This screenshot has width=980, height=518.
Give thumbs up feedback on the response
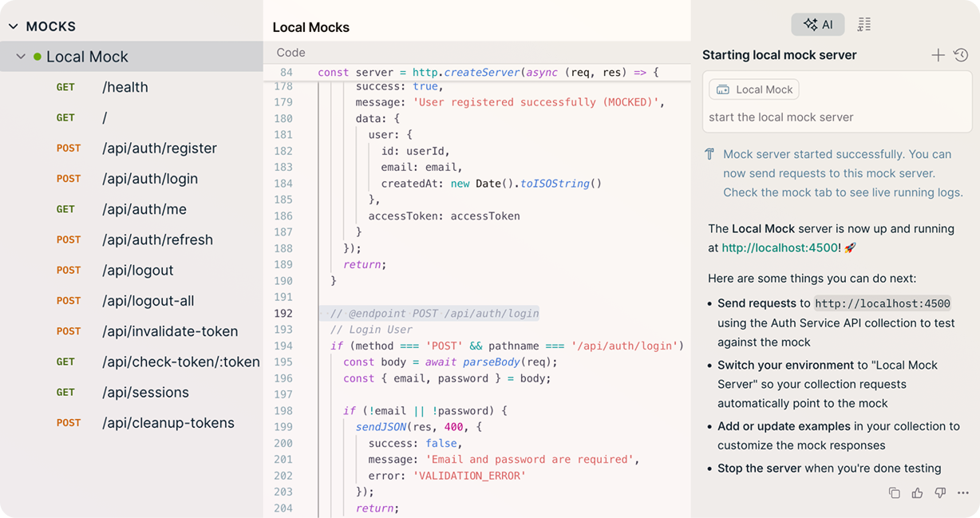(917, 492)
